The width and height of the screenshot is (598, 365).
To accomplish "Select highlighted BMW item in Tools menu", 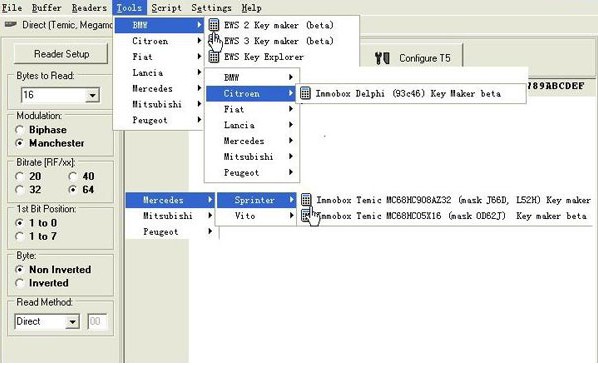I will 159,25.
